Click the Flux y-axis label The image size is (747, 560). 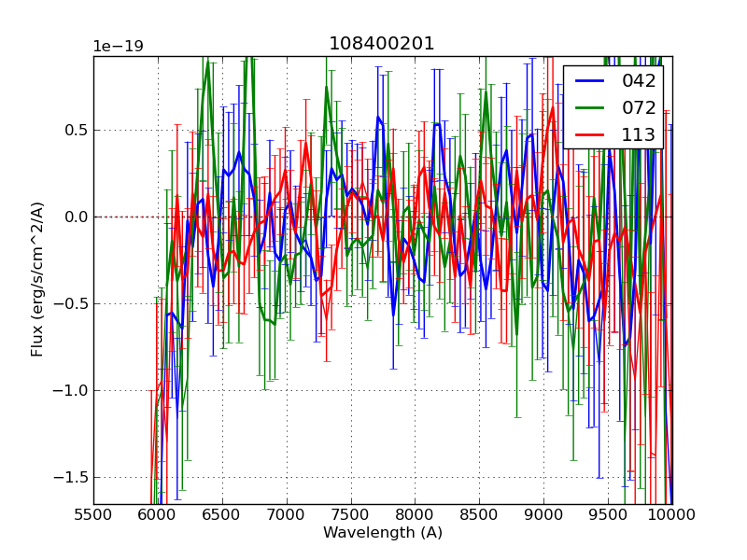(x=38, y=279)
